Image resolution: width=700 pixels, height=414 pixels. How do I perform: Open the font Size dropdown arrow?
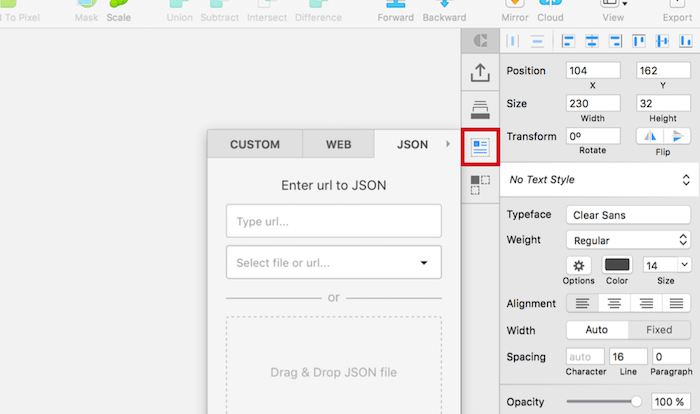[684, 265]
